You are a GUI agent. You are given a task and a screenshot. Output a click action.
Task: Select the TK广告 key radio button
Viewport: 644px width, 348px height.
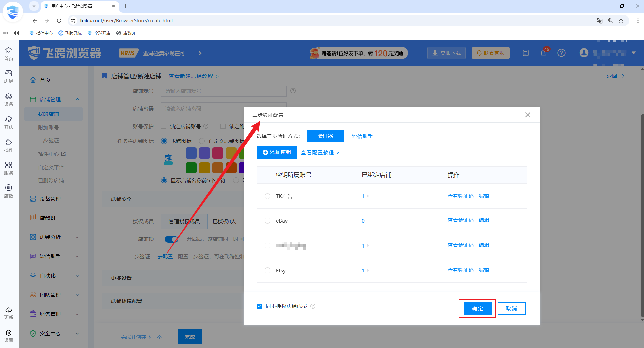[267, 196]
